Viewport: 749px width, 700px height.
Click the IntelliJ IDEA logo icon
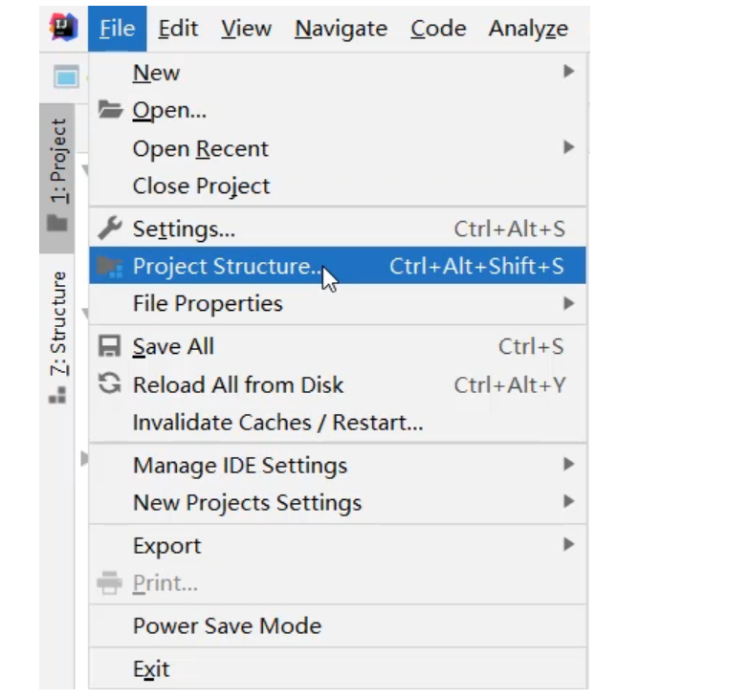[x=63, y=29]
